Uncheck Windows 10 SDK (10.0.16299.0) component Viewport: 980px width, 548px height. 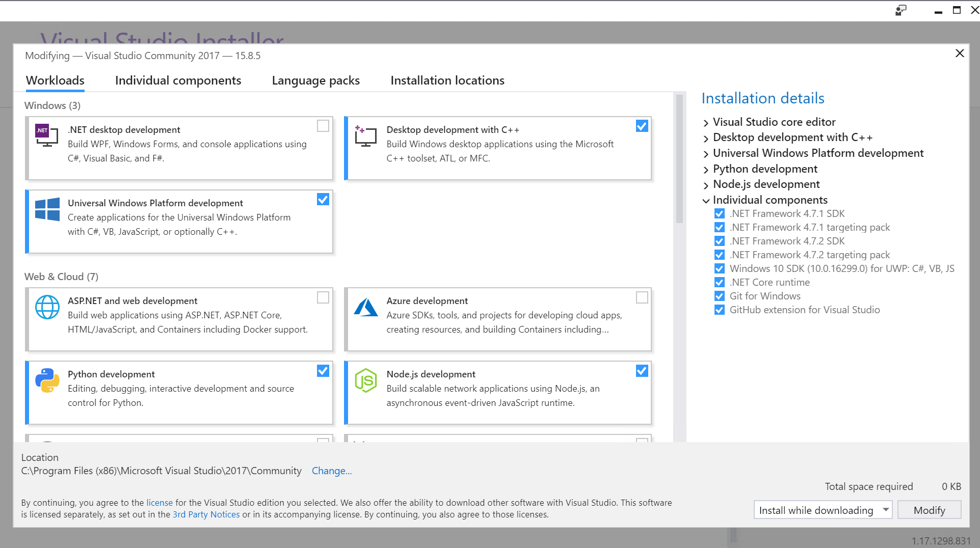tap(720, 268)
